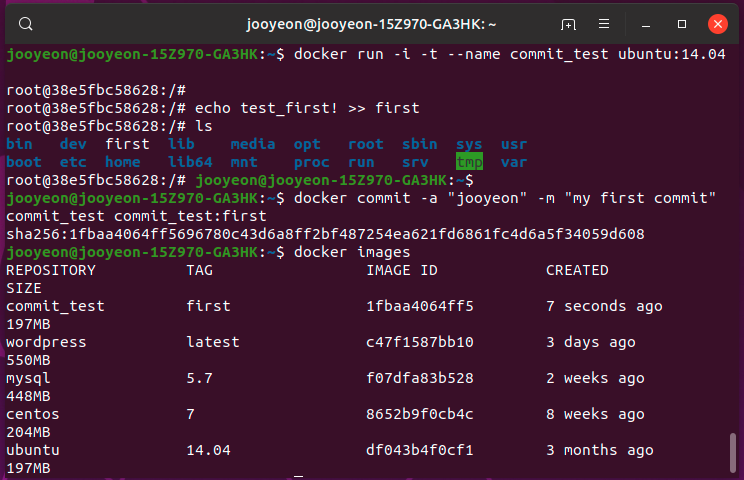Click the terminal scrollbar handle
This screenshot has height=480, width=744.
click(733, 452)
